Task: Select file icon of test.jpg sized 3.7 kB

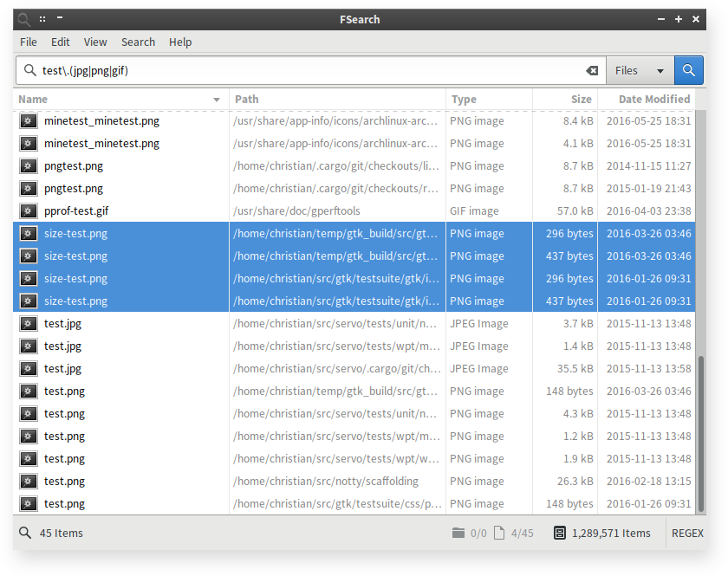Action: pyautogui.click(x=29, y=323)
